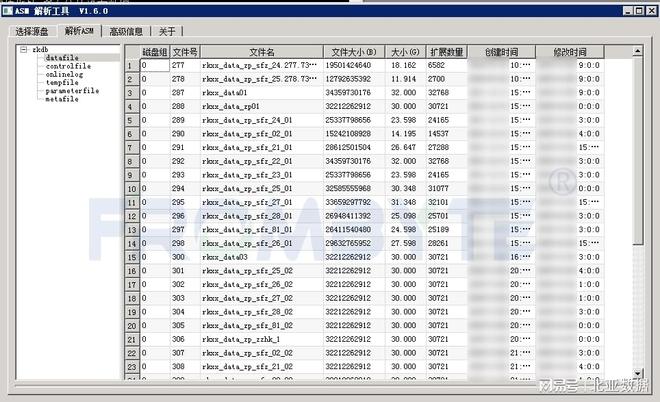Switch to the 解析ASM tab

coord(79,30)
